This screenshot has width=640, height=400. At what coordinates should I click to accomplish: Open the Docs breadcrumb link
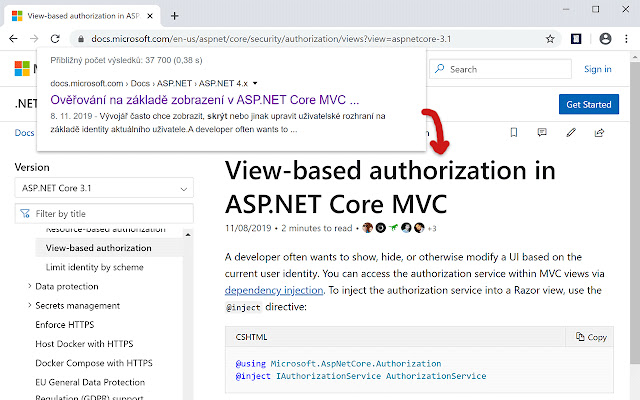coord(24,133)
